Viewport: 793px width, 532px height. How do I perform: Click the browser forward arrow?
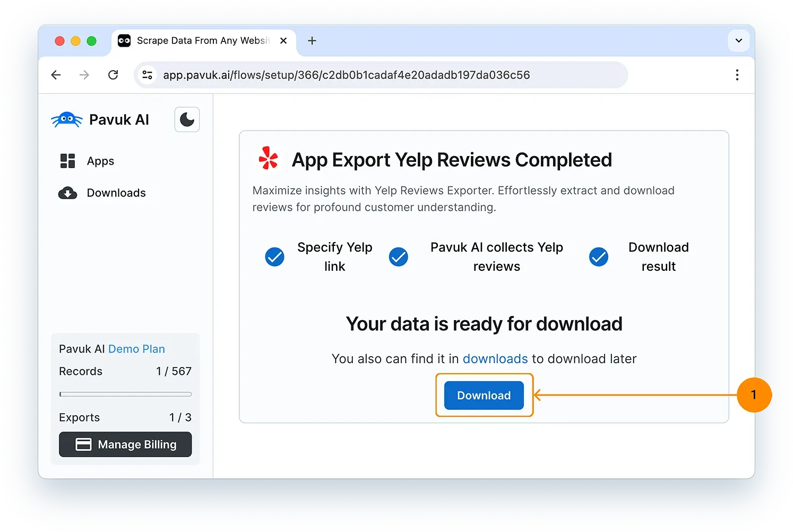pos(84,75)
